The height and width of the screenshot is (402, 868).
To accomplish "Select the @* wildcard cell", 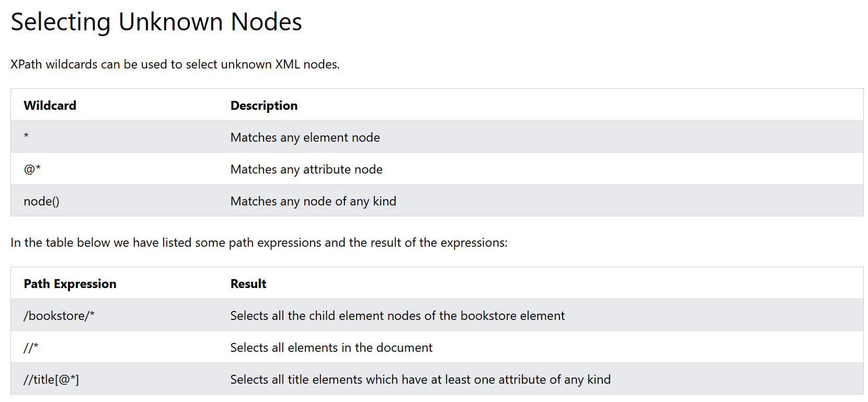I will tap(32, 169).
